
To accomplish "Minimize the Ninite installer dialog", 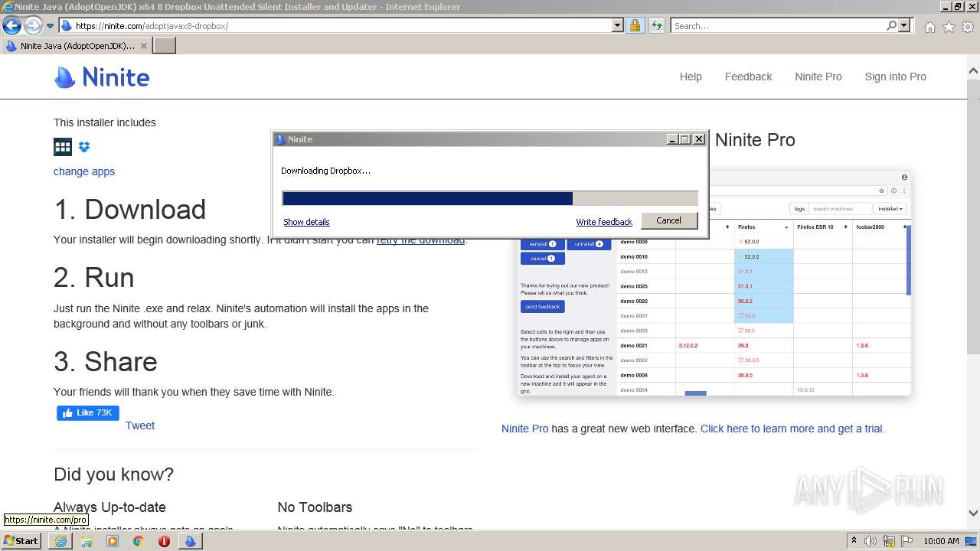I will coord(672,139).
